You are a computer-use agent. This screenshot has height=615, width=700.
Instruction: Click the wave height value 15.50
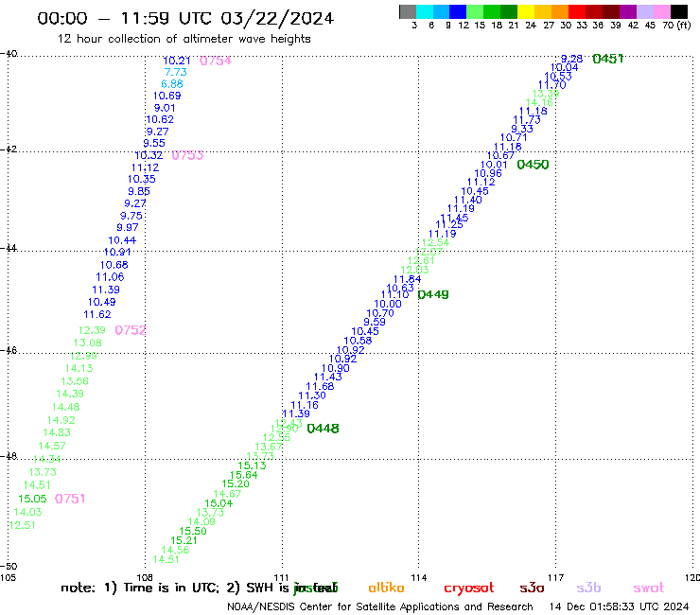click(193, 531)
